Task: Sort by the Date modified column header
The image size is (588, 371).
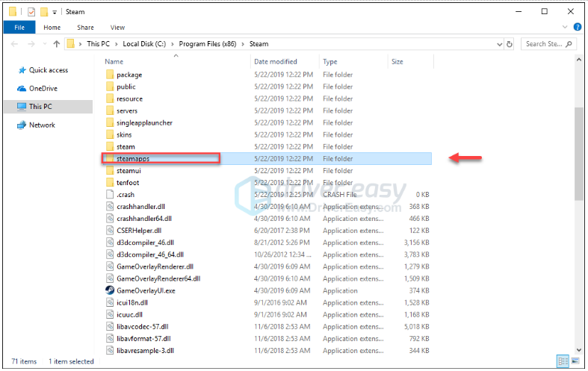Action: pos(275,62)
